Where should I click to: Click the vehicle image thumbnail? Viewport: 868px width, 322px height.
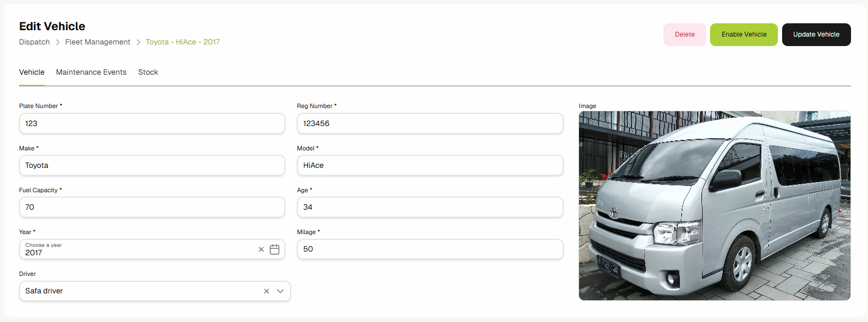[714, 205]
